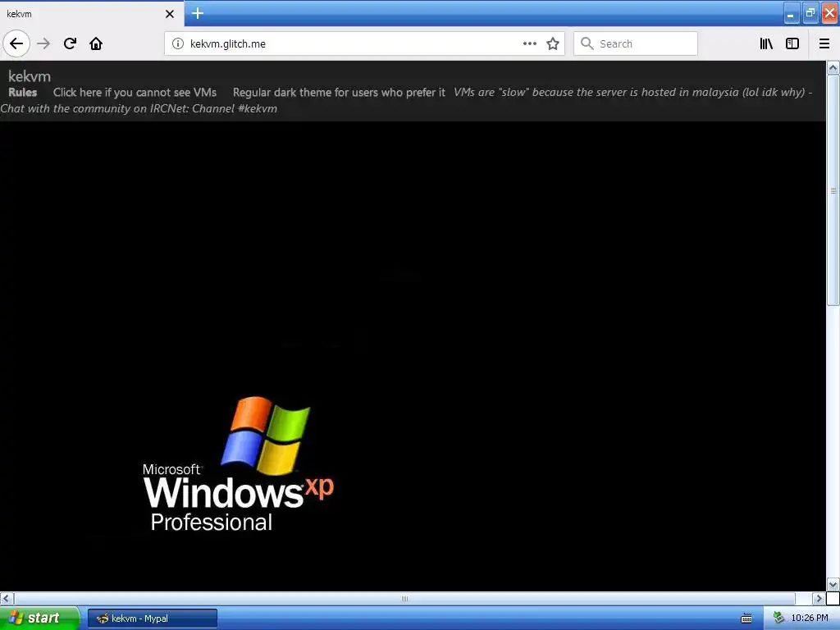Screen dimensions: 840x630
Task: Click the forward navigation arrow
Action: pyautogui.click(x=43, y=43)
